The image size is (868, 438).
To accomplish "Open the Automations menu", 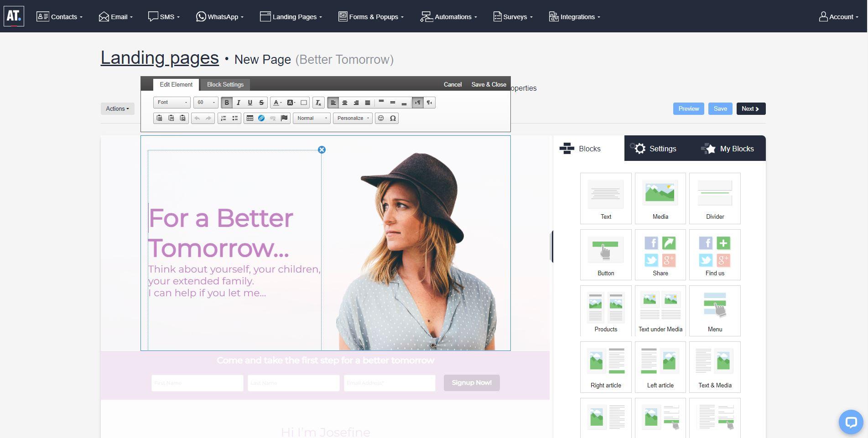I will 449,17.
